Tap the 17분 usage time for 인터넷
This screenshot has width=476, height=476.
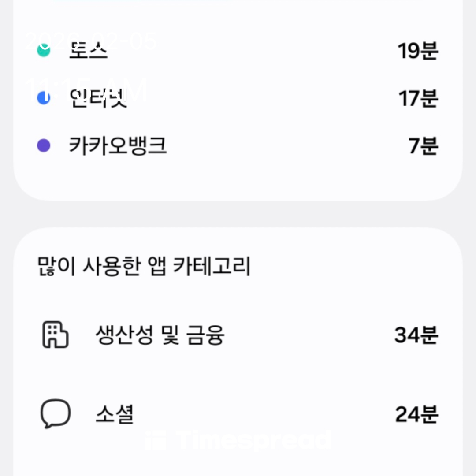pos(417,98)
